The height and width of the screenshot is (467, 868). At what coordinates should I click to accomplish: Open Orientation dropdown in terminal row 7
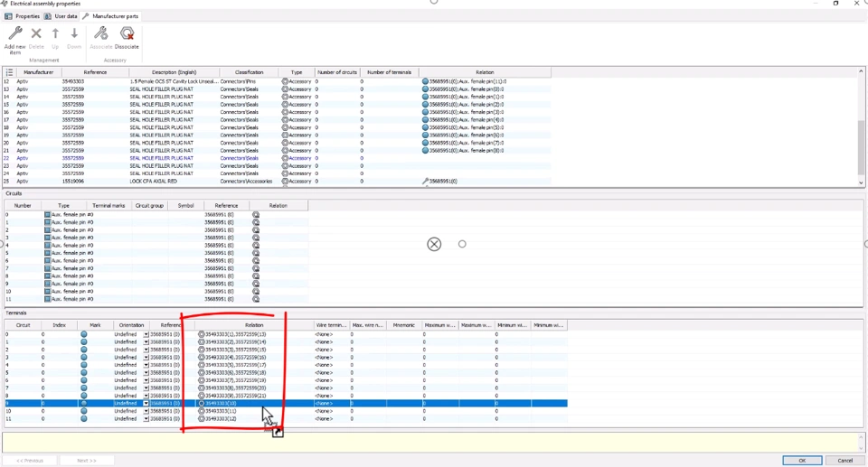(x=146, y=388)
